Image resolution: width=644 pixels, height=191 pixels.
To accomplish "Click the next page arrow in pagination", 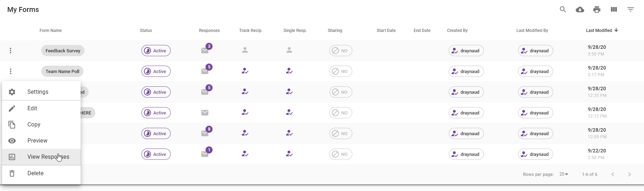I will (629, 174).
